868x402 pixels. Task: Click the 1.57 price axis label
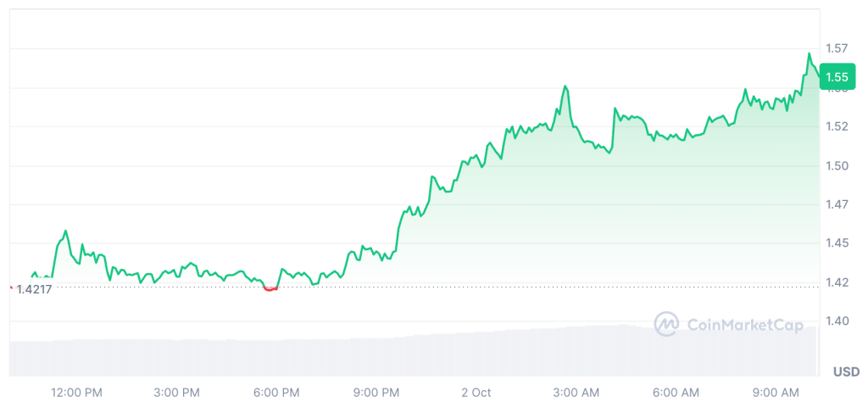[x=837, y=49]
